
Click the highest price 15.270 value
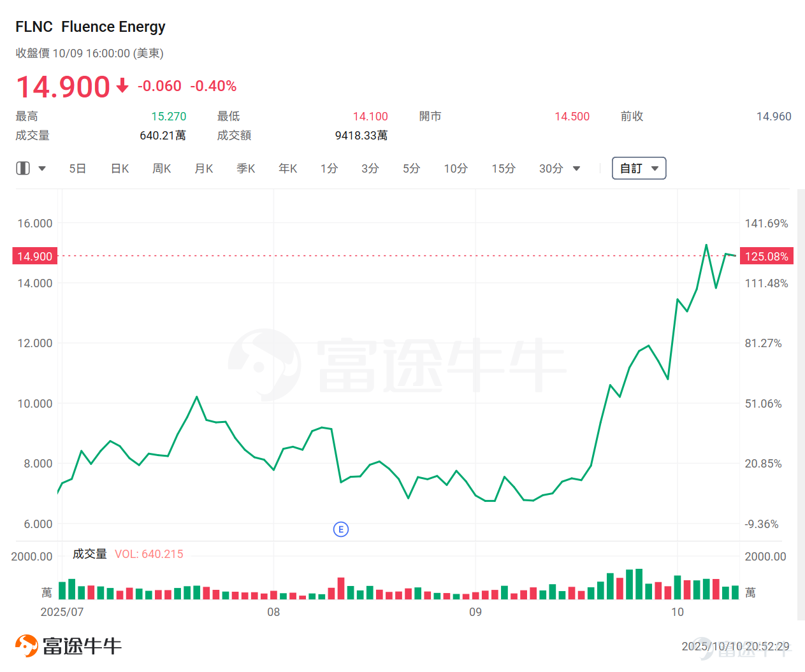tap(169, 117)
